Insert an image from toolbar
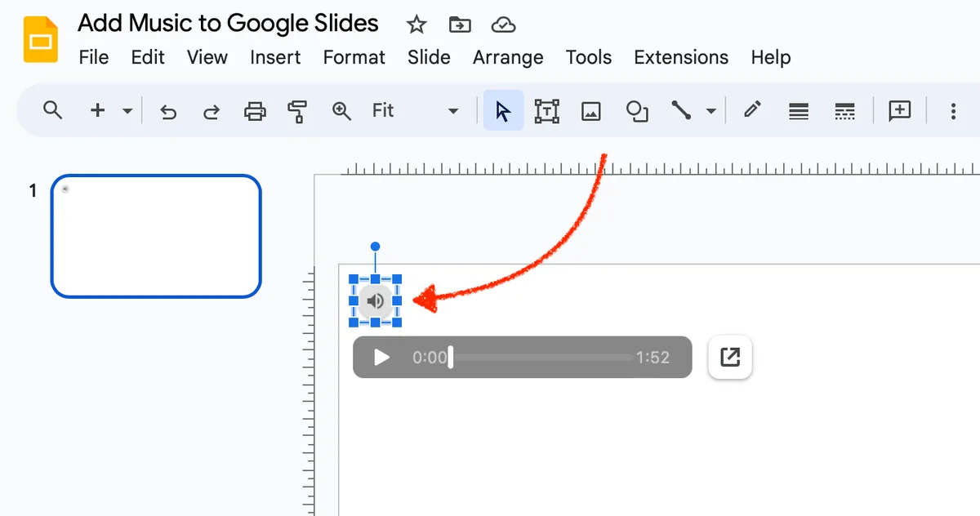The height and width of the screenshot is (516, 980). (591, 111)
